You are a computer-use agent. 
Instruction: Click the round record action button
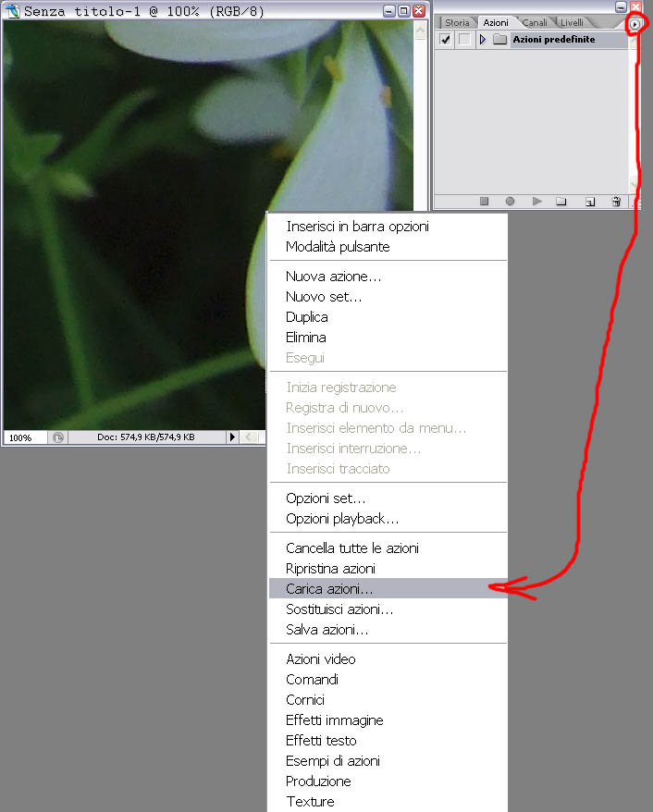click(510, 201)
